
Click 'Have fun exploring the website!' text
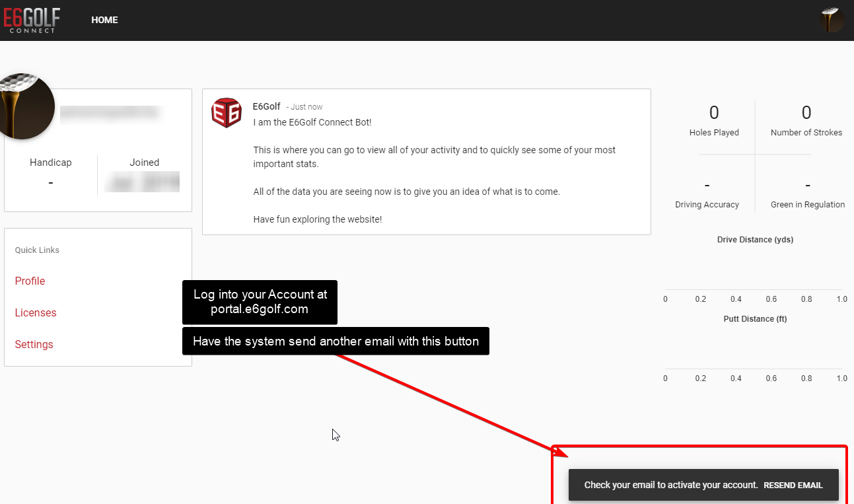pyautogui.click(x=318, y=219)
